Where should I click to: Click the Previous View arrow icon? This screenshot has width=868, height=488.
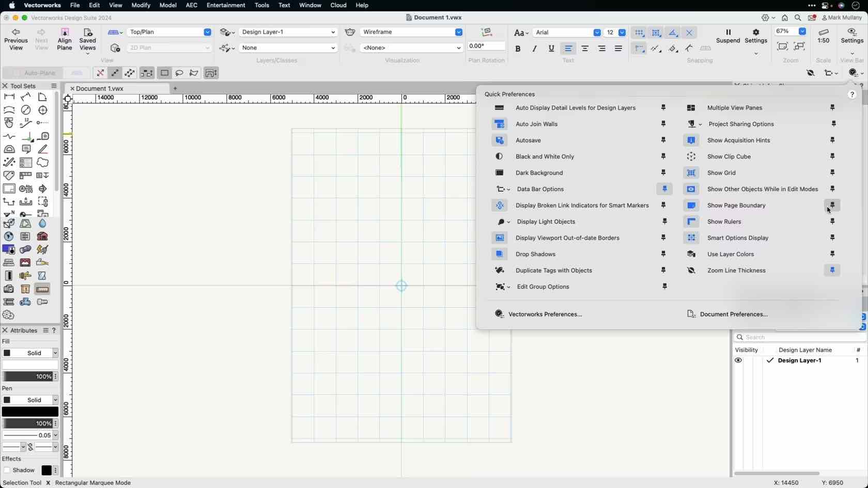(16, 32)
